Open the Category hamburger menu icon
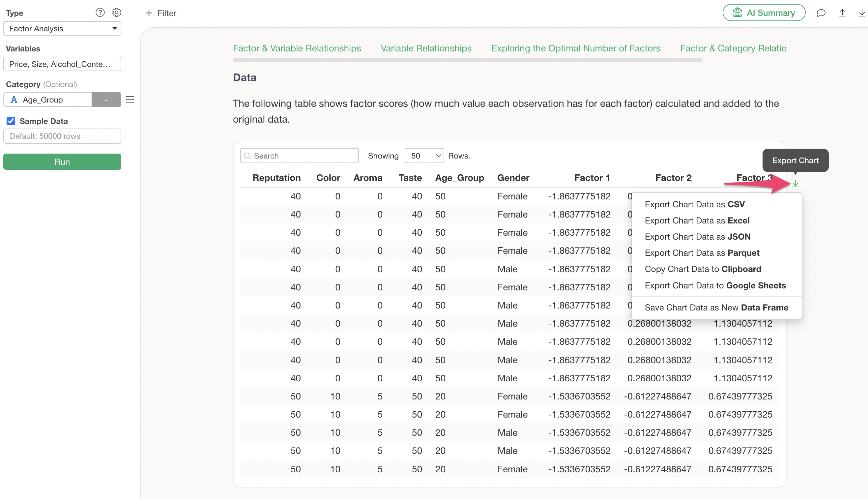868x499 pixels. coord(130,100)
